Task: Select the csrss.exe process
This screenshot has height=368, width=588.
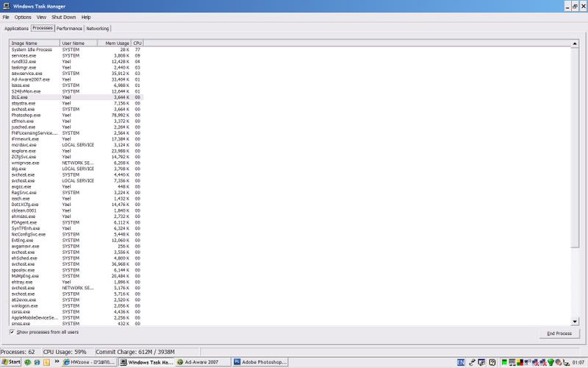Action: [76, 312]
